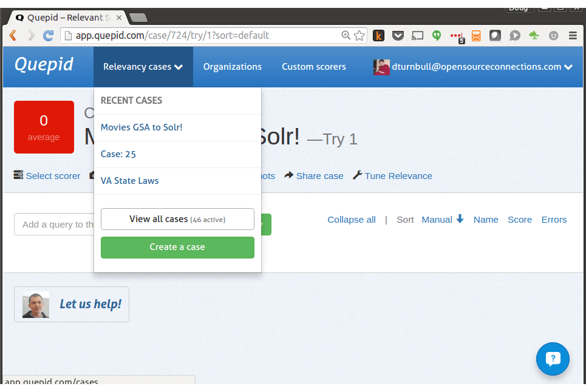Open the Custom scorers menu item
The height and width of the screenshot is (392, 586).
(x=314, y=67)
